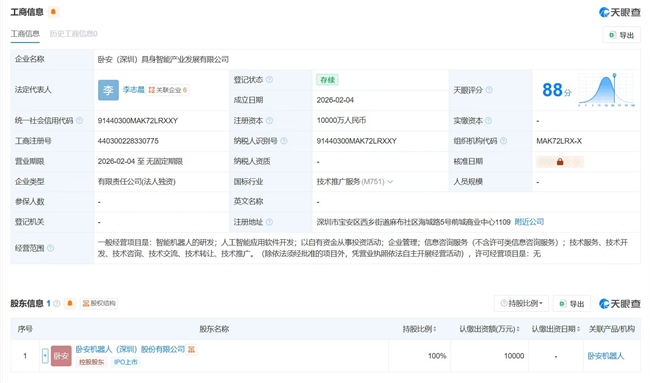Select establishment date 2026-02-04 in 成立日期 row
The height and width of the screenshot is (383, 650).
click(335, 100)
